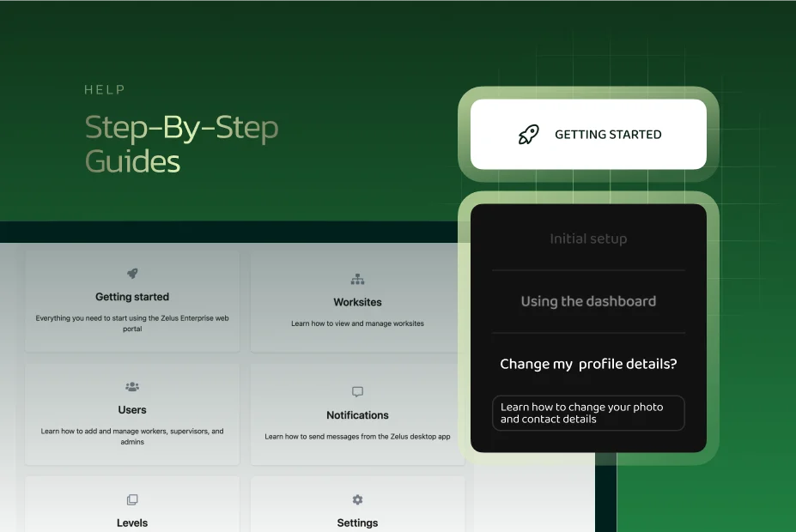Click the Users group icon

click(x=132, y=387)
